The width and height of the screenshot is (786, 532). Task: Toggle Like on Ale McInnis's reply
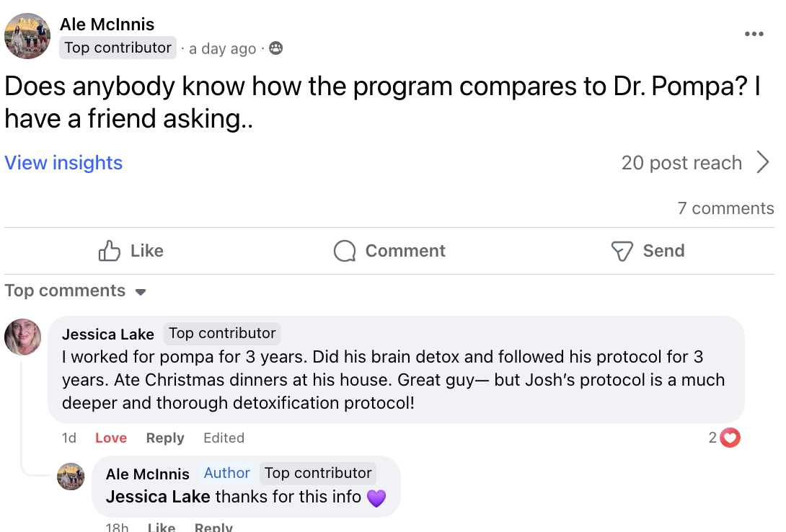click(x=162, y=527)
